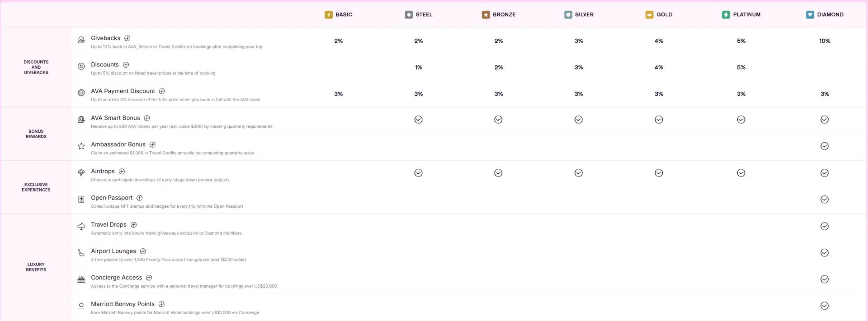Click the Airport Lounges feature title

coord(113,251)
